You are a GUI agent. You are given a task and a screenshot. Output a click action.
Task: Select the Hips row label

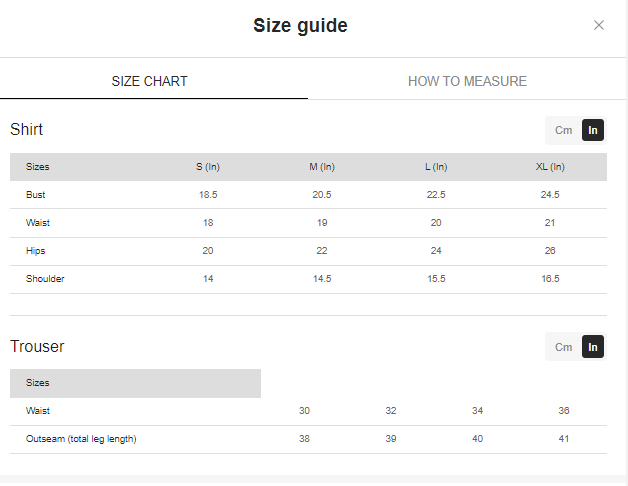click(x=36, y=251)
